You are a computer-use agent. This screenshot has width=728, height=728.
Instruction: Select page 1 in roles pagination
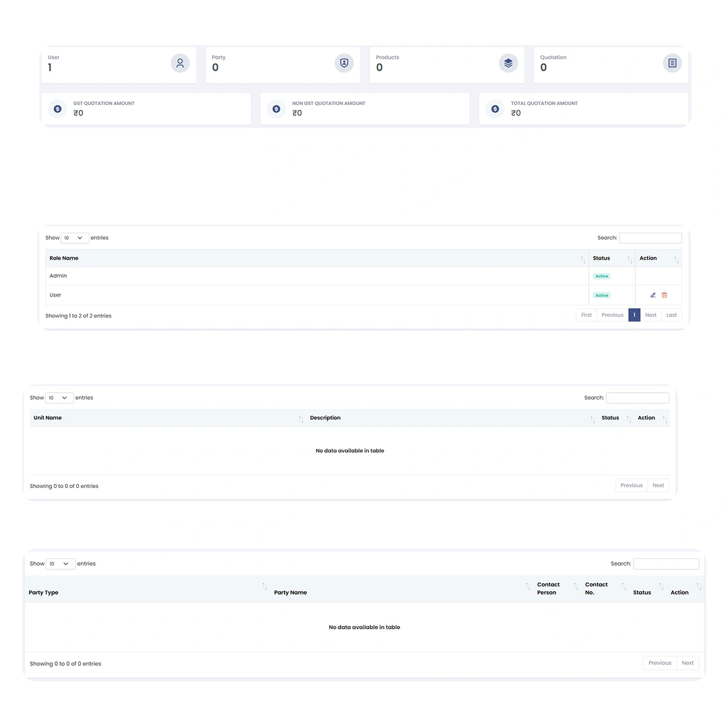634,315
